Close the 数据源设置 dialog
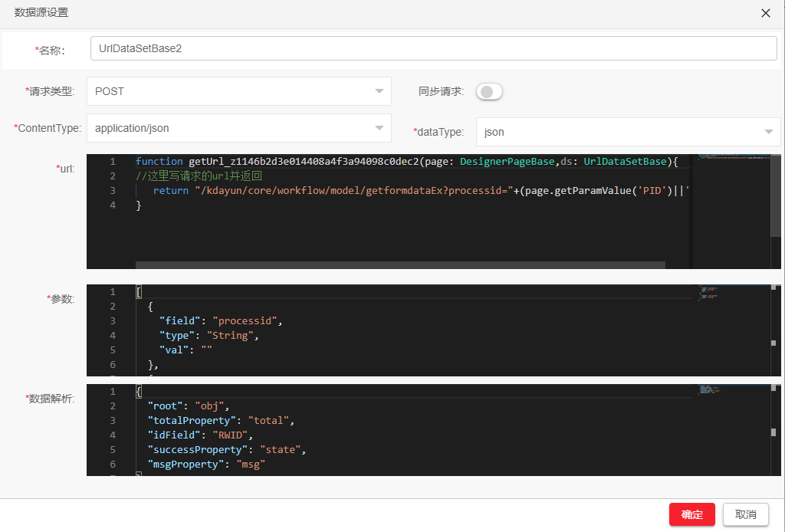The height and width of the screenshot is (532, 785). click(765, 13)
